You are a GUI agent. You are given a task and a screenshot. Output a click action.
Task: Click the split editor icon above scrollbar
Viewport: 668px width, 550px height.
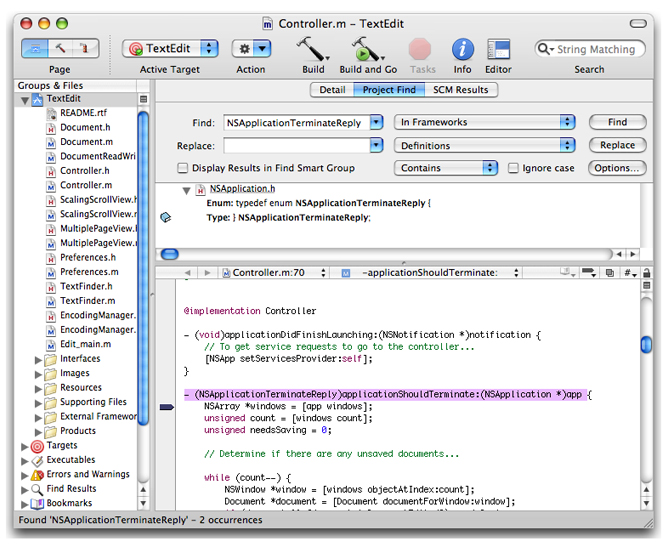pos(646,285)
